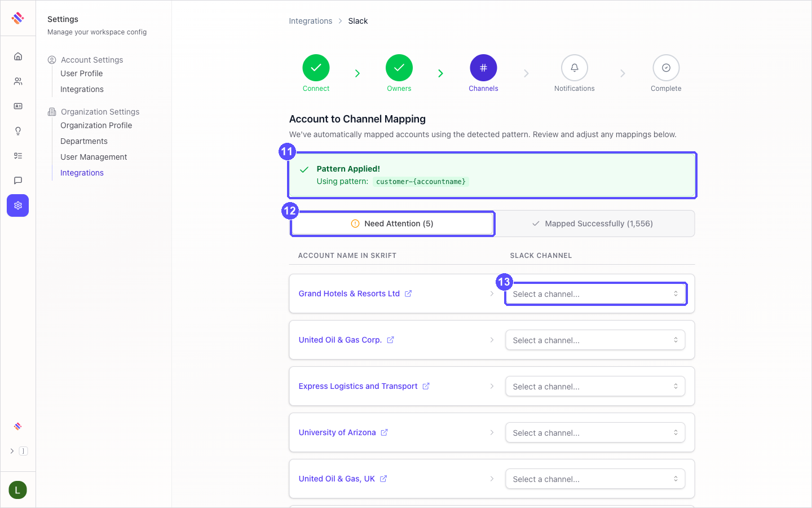Open the United Oil & Gas, UK account link

tap(337, 479)
